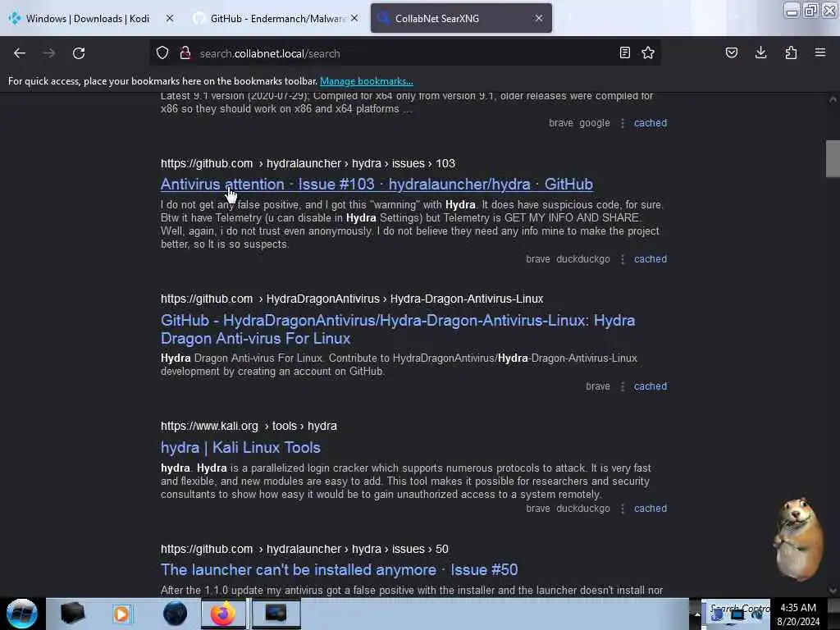Launch the media player taskbar icon
This screenshot has width=840, height=630.
tap(121, 614)
